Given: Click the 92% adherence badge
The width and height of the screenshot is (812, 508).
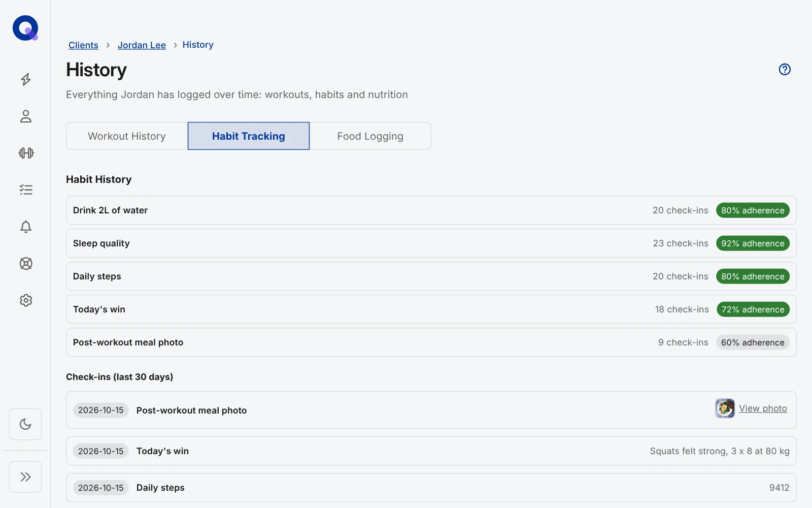Looking at the screenshot, I should tap(753, 243).
